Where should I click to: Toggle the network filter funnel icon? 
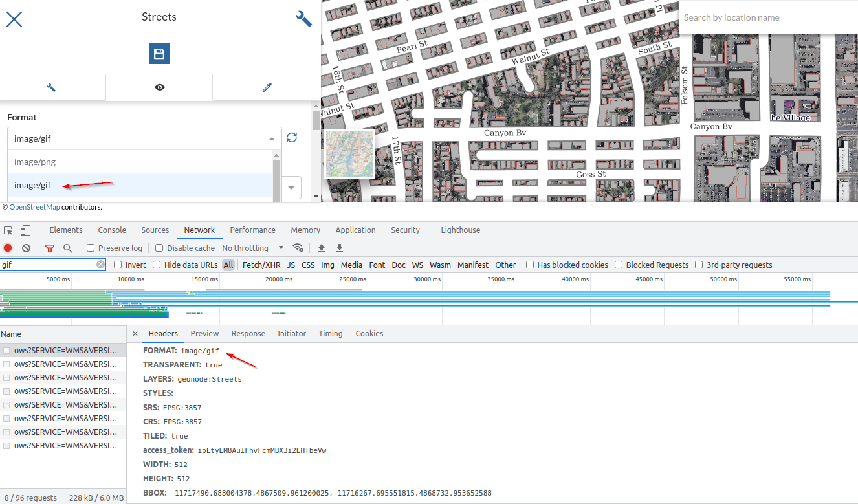[x=50, y=248]
